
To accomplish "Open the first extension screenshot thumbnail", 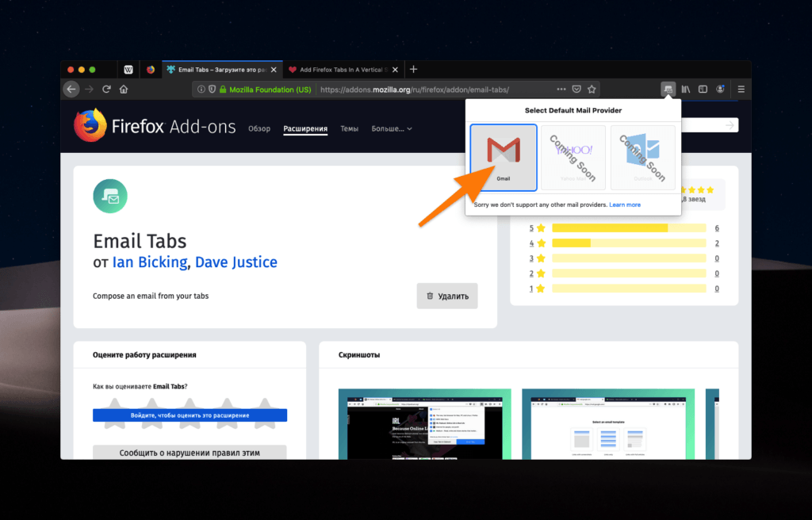I will point(425,423).
